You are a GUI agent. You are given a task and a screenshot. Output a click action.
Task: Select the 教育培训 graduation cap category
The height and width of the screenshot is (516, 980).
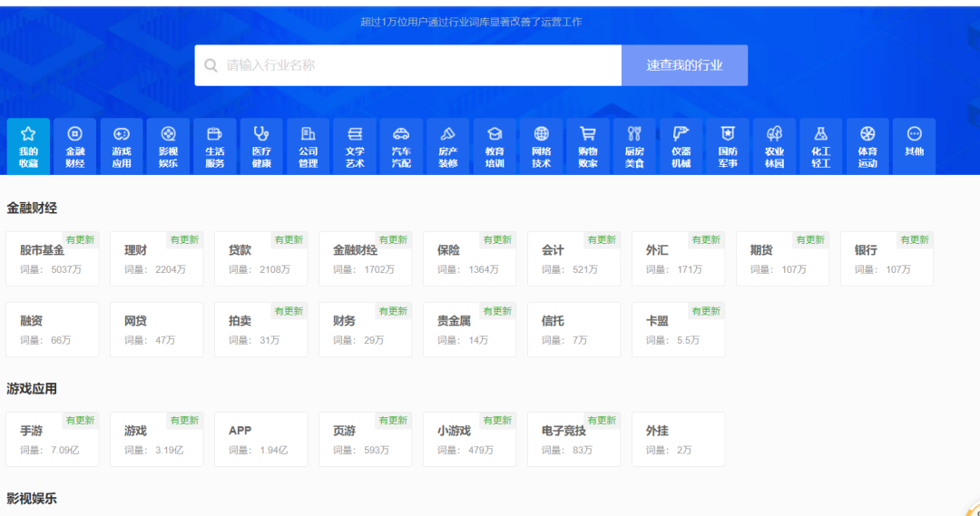(495, 146)
